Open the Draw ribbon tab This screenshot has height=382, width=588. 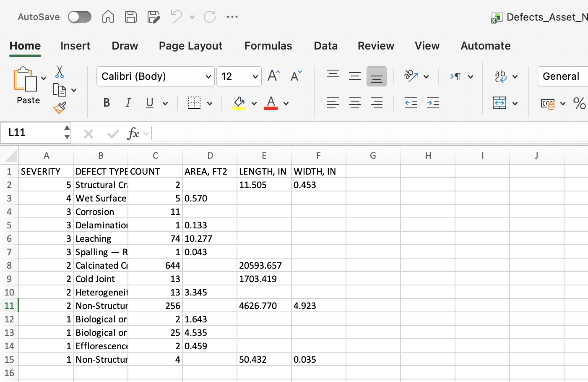pyautogui.click(x=125, y=46)
